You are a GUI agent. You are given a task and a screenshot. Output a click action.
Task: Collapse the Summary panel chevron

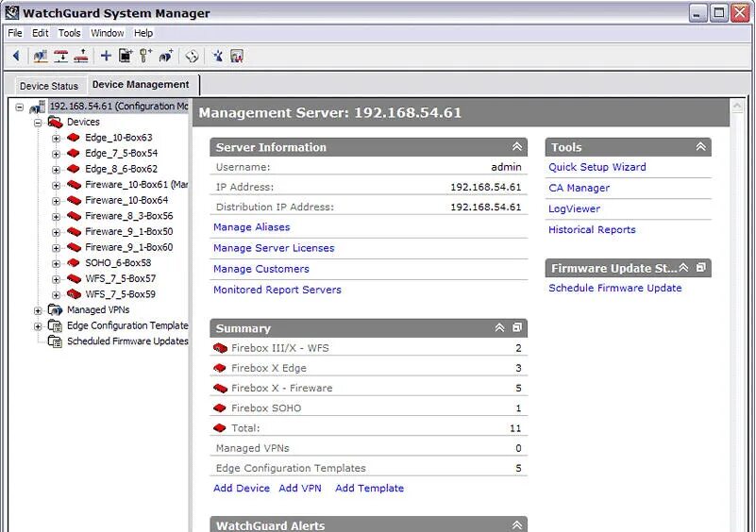[x=500, y=327]
